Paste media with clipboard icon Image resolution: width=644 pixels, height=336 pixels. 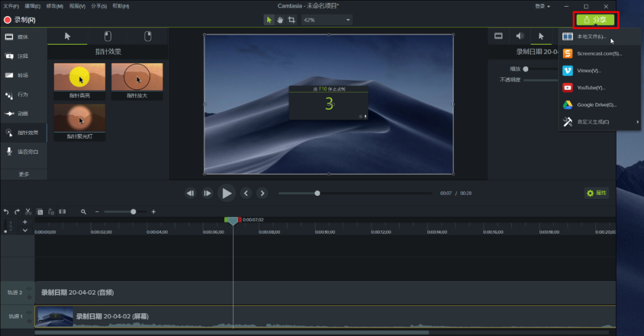tap(51, 211)
